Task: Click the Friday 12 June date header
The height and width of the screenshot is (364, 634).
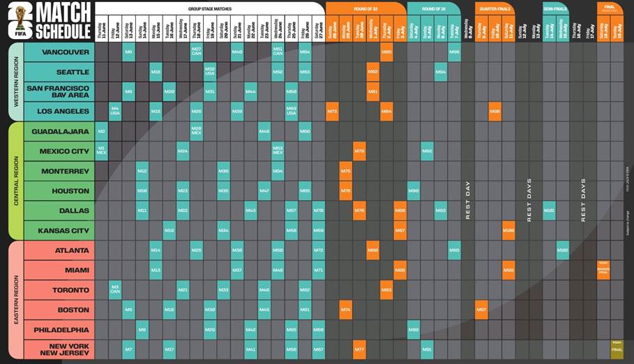Action: 115,29
